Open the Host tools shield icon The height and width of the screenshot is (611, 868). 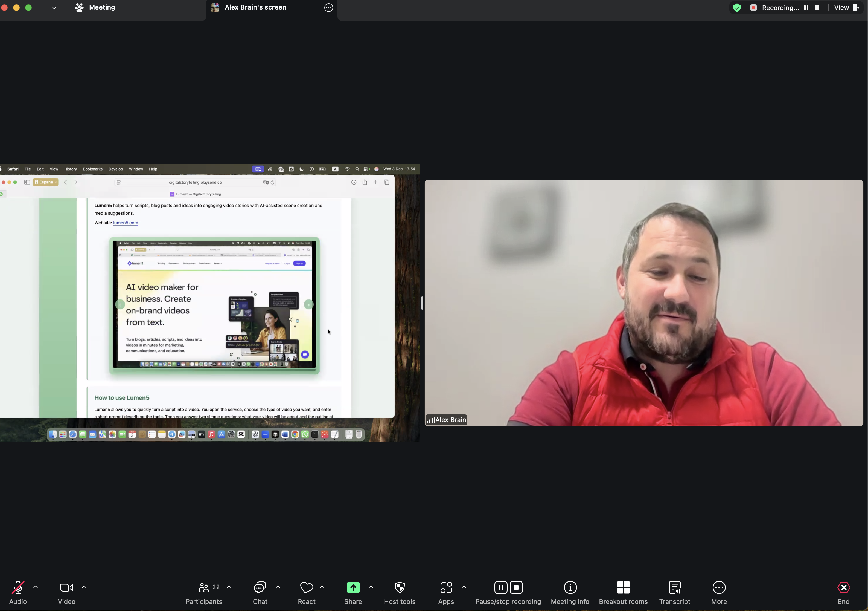point(400,587)
